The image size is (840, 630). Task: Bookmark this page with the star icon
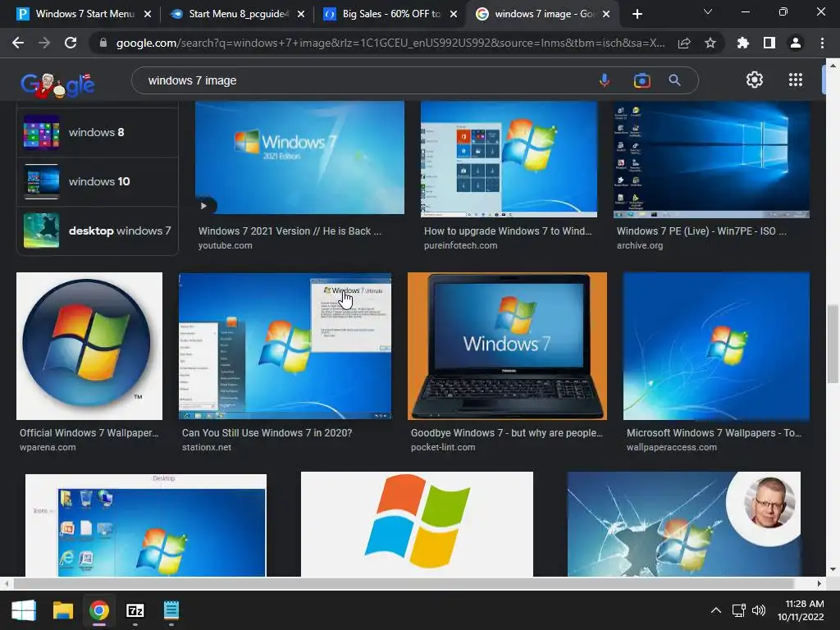tap(710, 43)
